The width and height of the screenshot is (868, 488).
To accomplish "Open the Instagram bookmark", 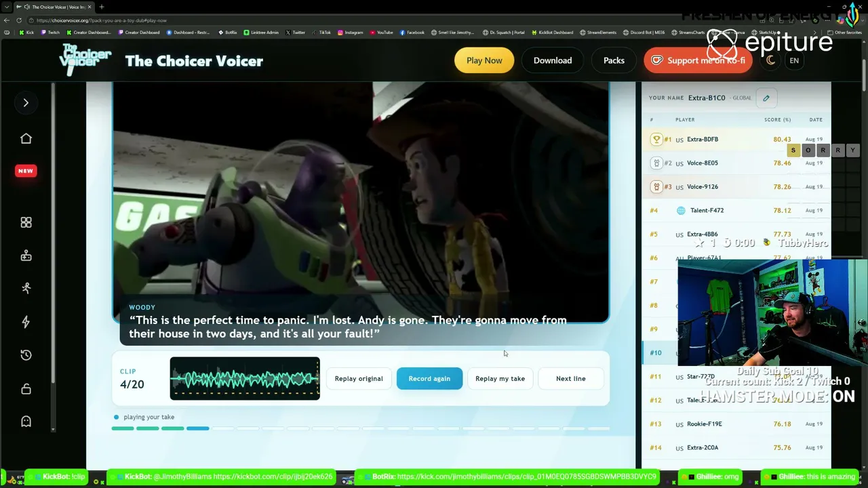I will 350,33.
